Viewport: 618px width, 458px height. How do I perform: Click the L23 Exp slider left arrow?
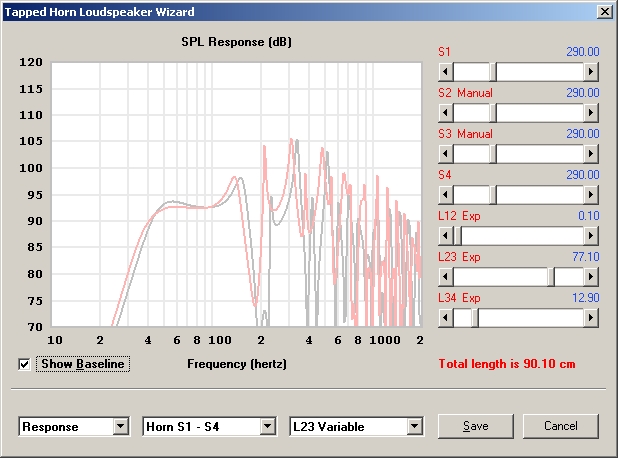point(446,277)
